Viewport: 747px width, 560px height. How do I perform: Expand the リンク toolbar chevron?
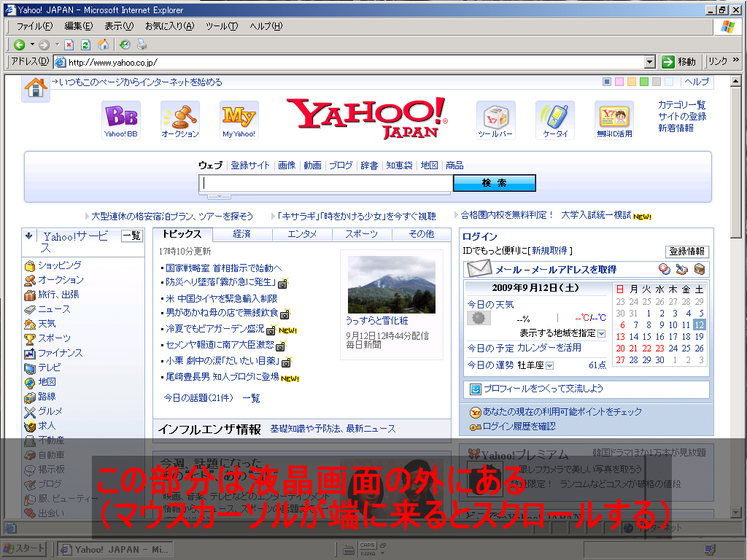pyautogui.click(x=736, y=61)
